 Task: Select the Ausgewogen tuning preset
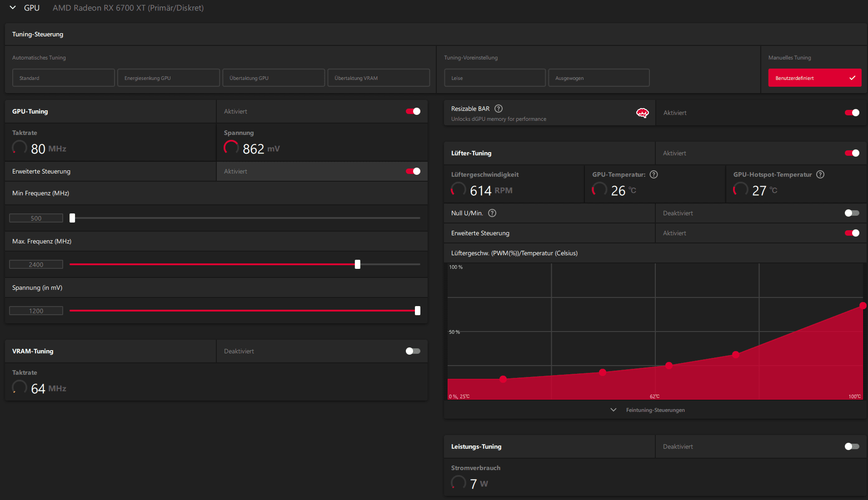(x=599, y=78)
